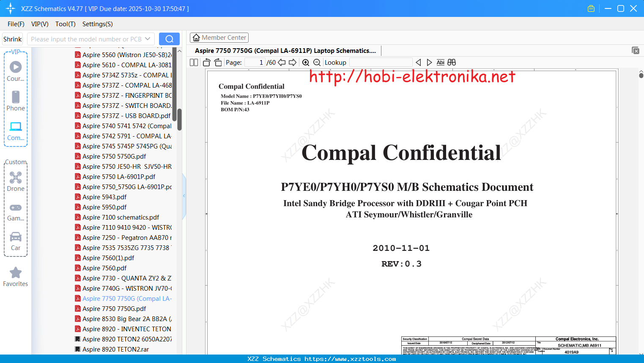
Task: Click the page number input box
Action: [255, 62]
